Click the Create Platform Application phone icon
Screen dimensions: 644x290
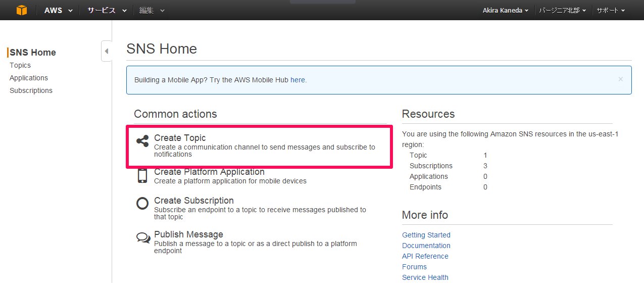pos(142,175)
